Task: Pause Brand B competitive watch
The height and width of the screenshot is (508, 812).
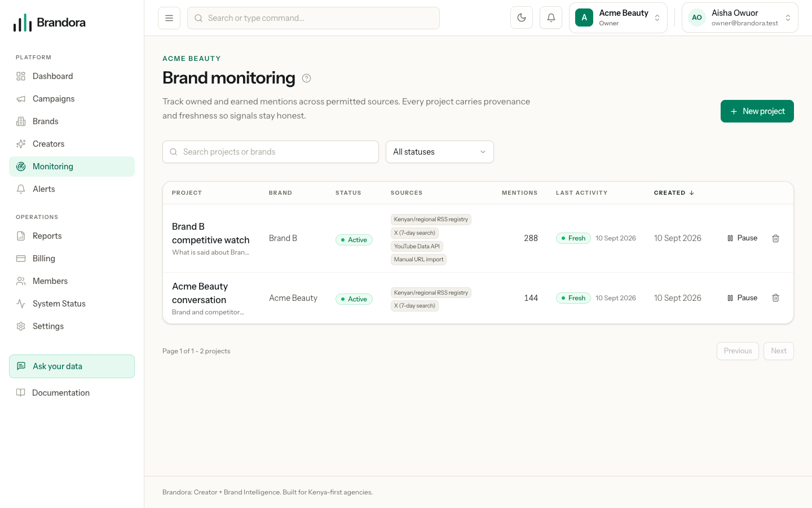Action: (742, 238)
